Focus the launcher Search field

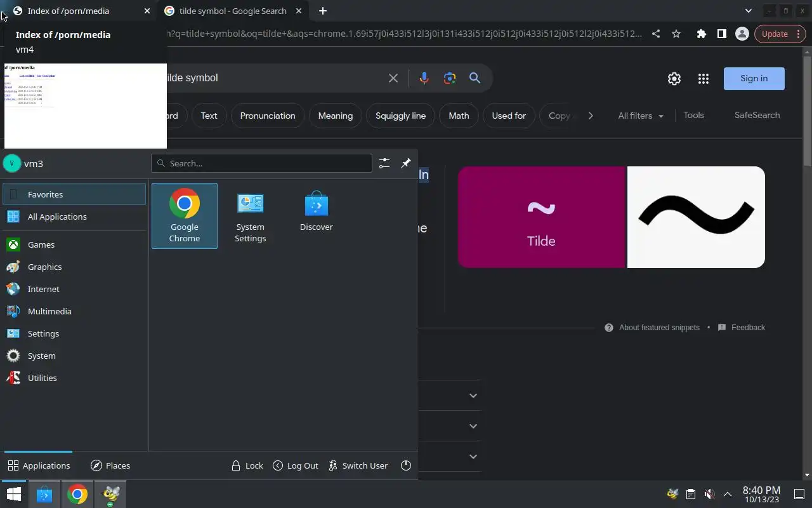point(261,163)
